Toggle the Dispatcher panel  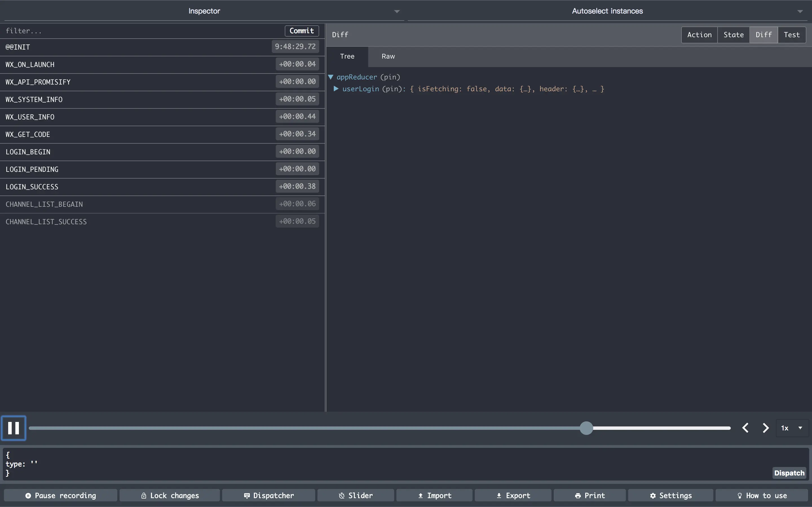(x=269, y=495)
